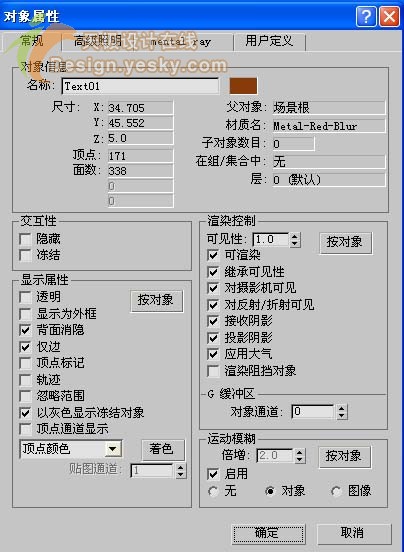Image resolution: width=404 pixels, height=552 pixels.
Task: Toggle the 透明 checkbox
Action: 26,297
